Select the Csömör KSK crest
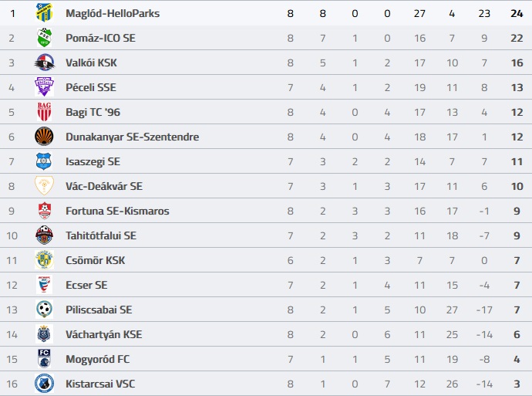The width and height of the screenshot is (532, 396). tap(44, 260)
